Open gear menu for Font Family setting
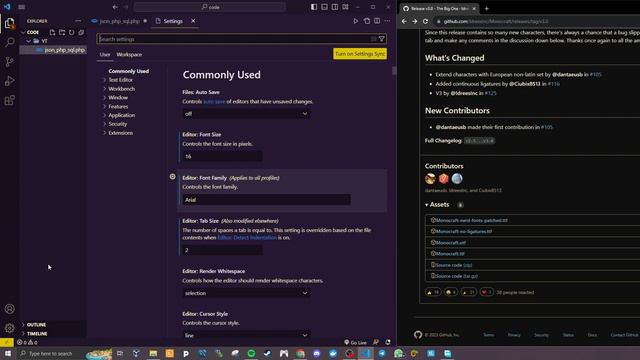This screenshot has width=640, height=360. pyautogui.click(x=173, y=177)
